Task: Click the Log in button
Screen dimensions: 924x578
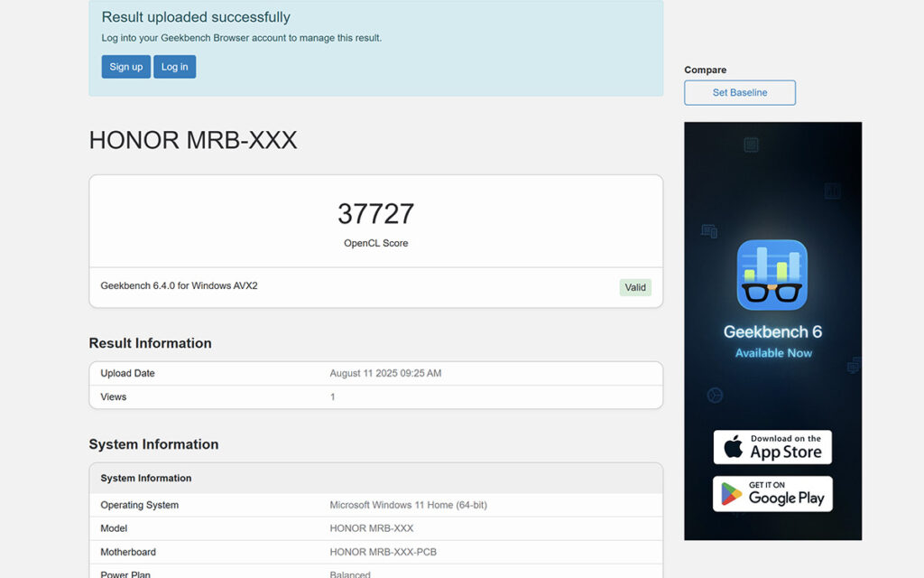Action: point(174,67)
